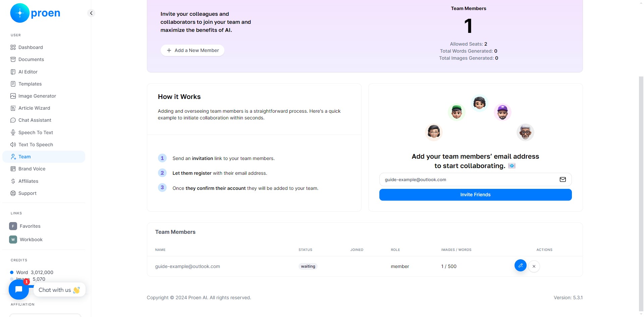
Task: Click the Article Wizard icon
Action: [13, 108]
